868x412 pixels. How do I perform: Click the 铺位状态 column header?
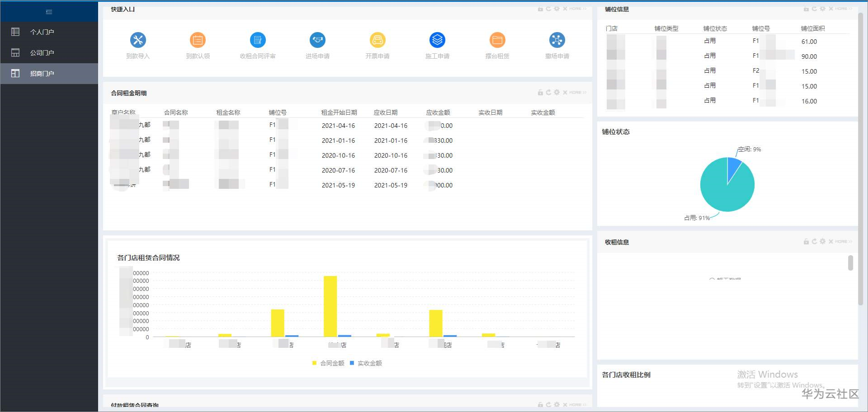[715, 28]
